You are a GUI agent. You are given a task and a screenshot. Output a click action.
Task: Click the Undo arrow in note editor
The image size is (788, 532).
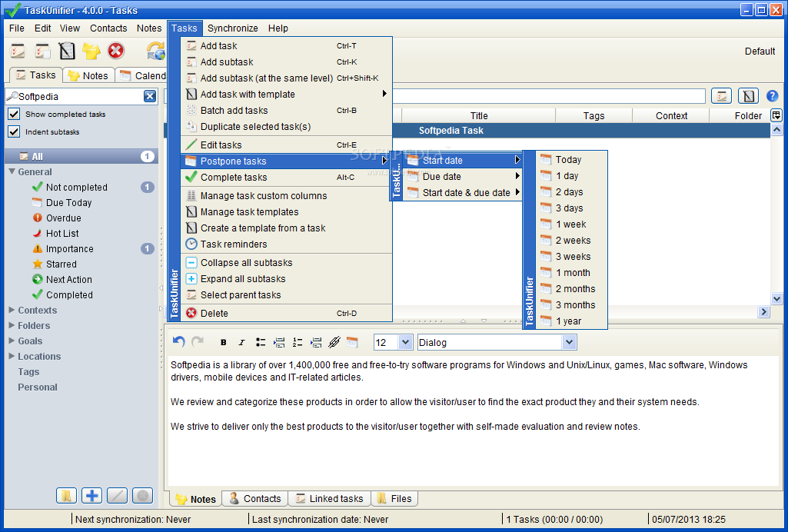[179, 342]
